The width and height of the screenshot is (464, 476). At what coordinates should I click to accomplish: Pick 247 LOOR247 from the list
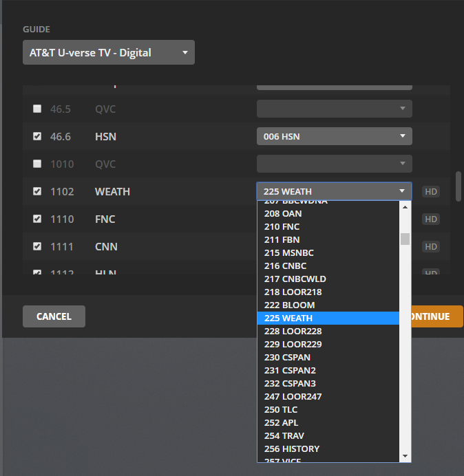pyautogui.click(x=328, y=396)
